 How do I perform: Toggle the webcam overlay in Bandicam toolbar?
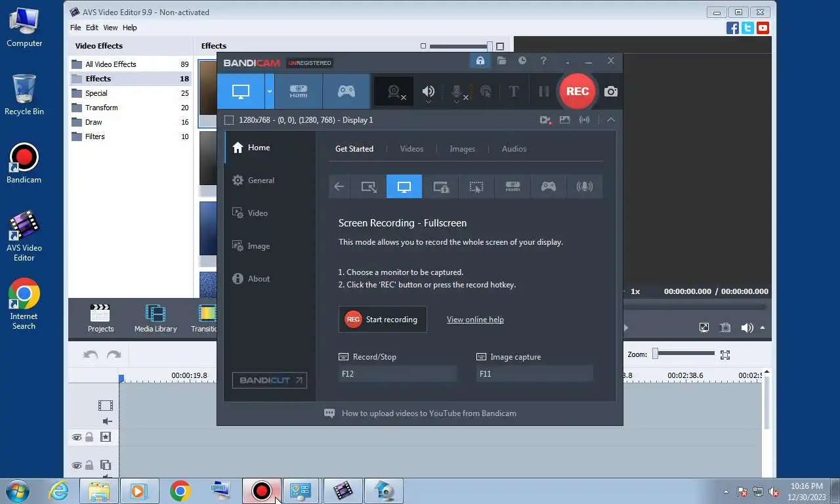tap(394, 92)
